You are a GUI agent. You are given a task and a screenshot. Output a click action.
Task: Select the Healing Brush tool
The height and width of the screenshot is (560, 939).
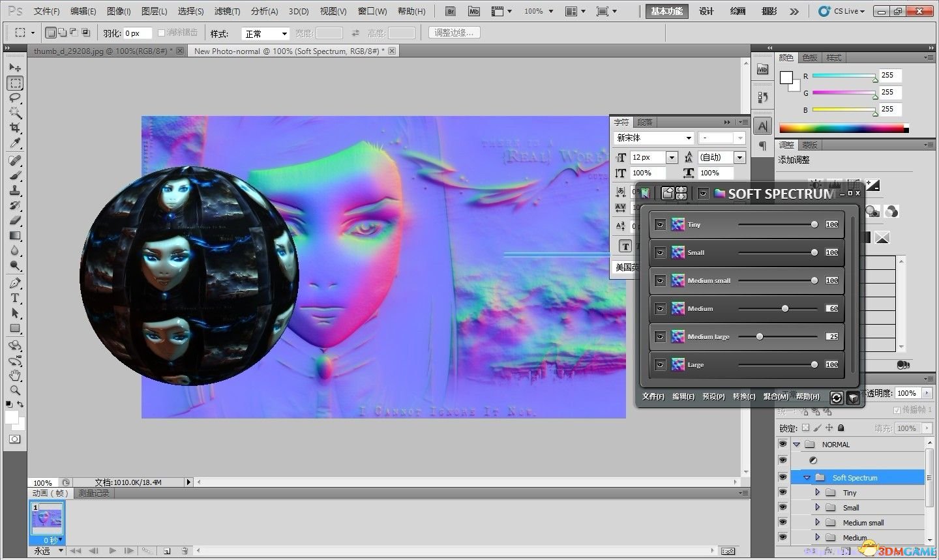(x=15, y=160)
